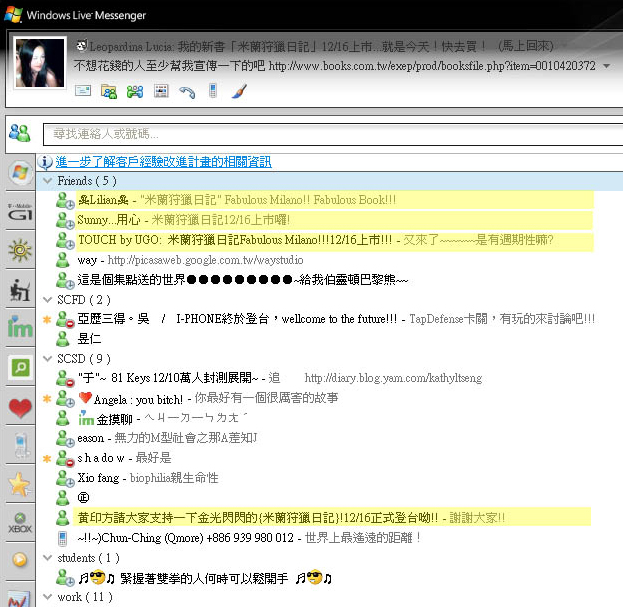
Task: Click the orange star marker beside Angela
Action: click(x=47, y=398)
